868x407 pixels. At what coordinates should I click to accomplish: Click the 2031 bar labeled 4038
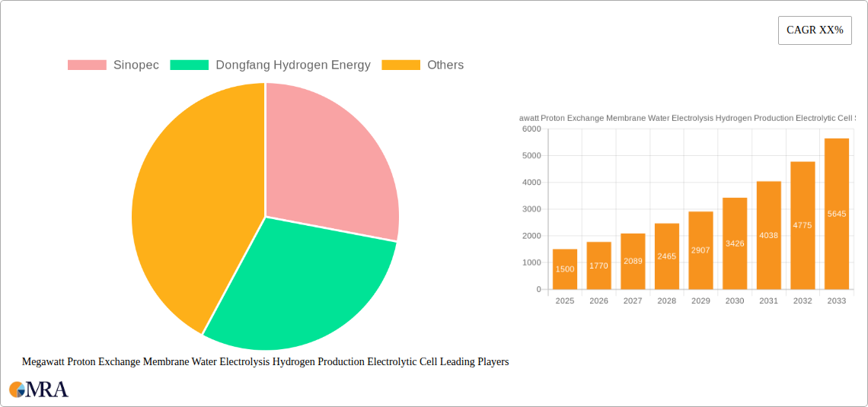pos(769,236)
